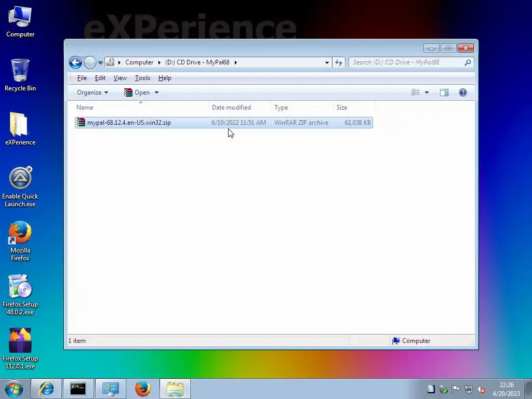
Task: Click the leftmost notification tray icon
Action: [431, 389]
